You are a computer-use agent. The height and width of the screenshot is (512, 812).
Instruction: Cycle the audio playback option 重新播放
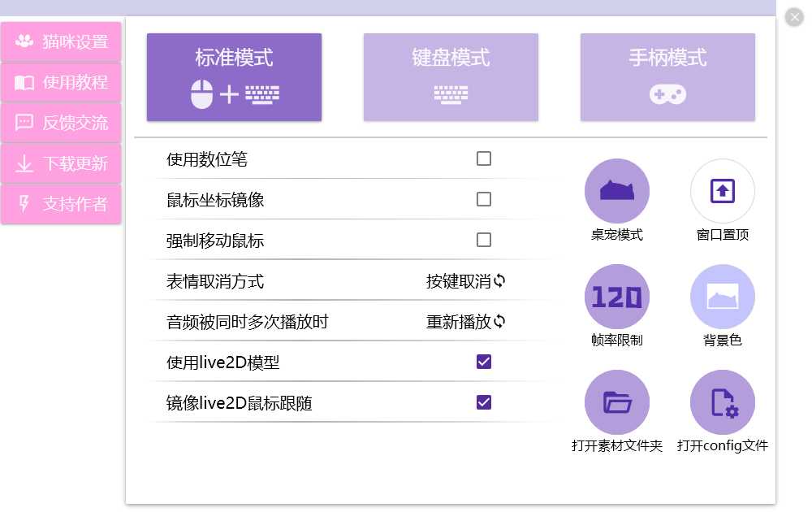pyautogui.click(x=465, y=321)
